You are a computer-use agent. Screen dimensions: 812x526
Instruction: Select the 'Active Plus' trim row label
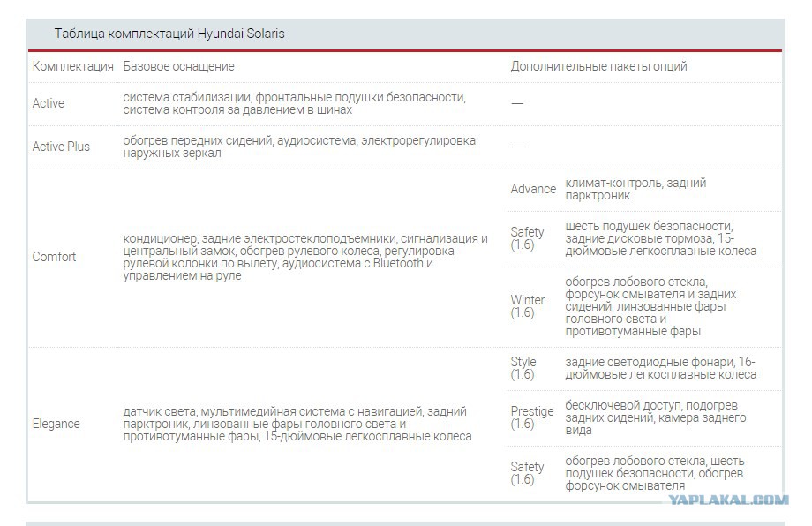pyautogui.click(x=61, y=147)
